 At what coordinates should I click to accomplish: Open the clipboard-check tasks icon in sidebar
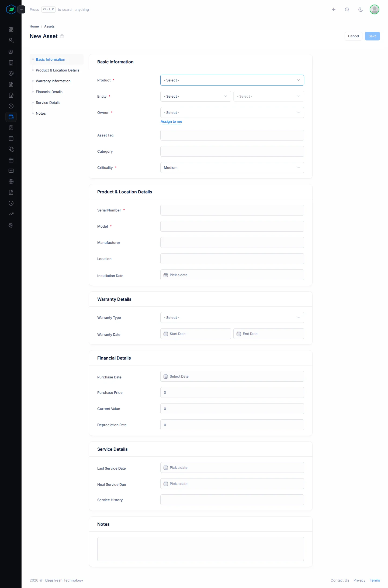point(11,128)
